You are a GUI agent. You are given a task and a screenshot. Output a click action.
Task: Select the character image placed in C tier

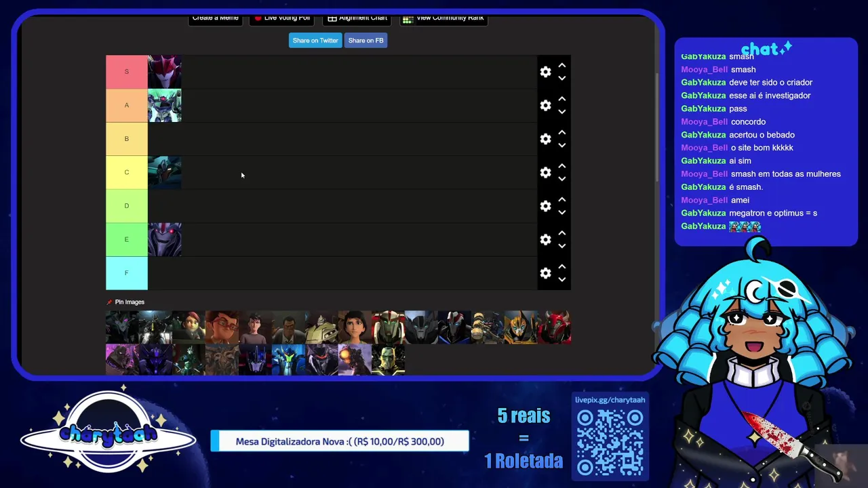coord(165,172)
